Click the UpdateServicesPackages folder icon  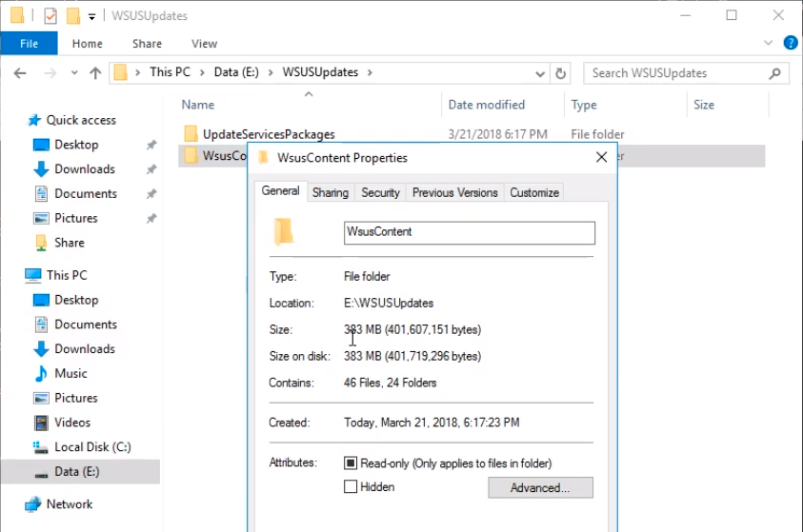(191, 134)
